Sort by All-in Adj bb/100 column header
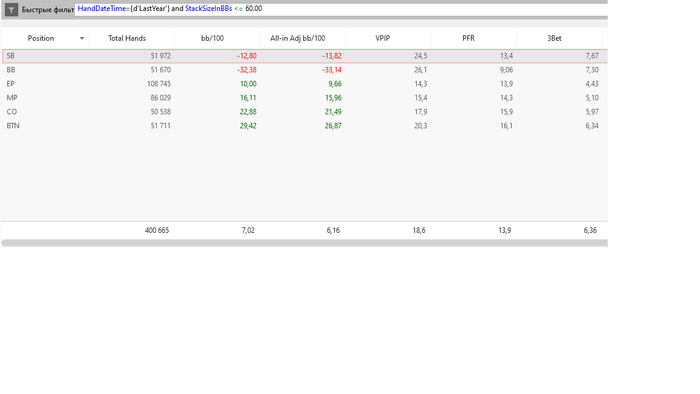This screenshot has width=700, height=394. 297,38
